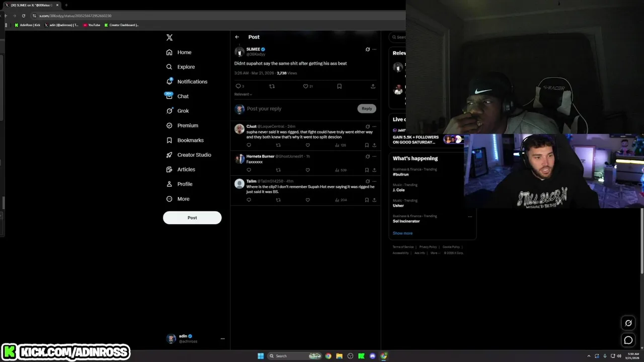This screenshot has height=362, width=644.
Task: Open Explore from the sidebar
Action: pyautogui.click(x=181, y=67)
